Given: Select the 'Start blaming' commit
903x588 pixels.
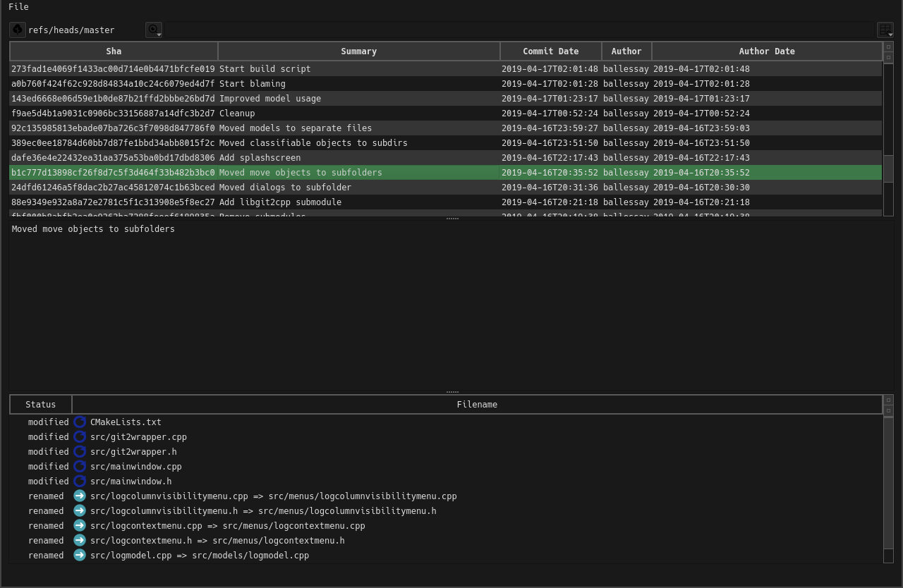Looking at the screenshot, I should [x=446, y=84].
